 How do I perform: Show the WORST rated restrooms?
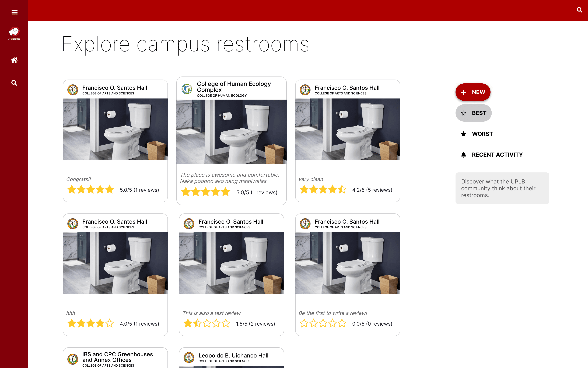coord(477,134)
